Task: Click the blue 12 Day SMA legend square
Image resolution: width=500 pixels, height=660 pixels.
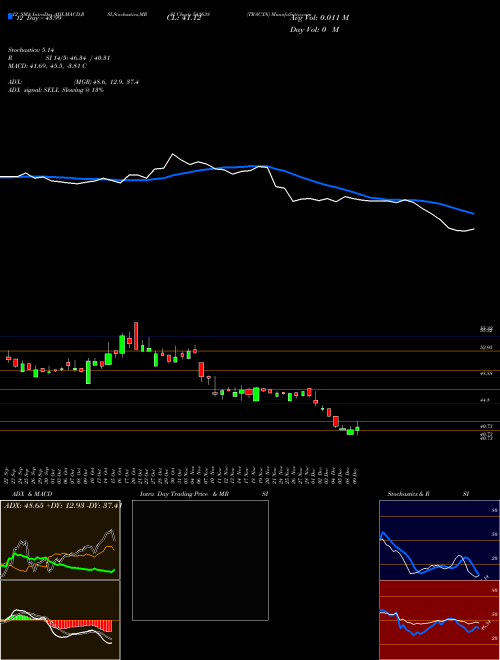Action: point(11,16)
